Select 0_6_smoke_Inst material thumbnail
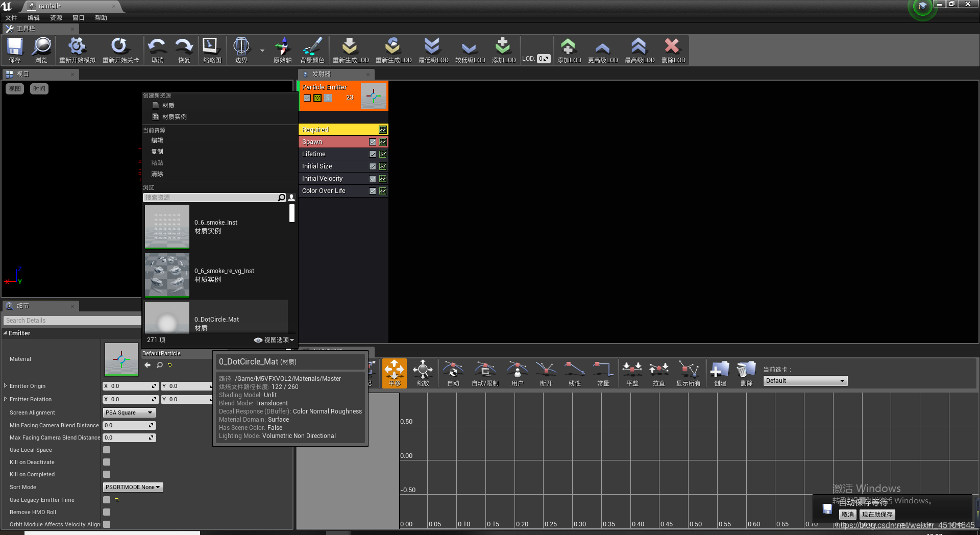Screen dimensions: 980x535 coord(167,227)
